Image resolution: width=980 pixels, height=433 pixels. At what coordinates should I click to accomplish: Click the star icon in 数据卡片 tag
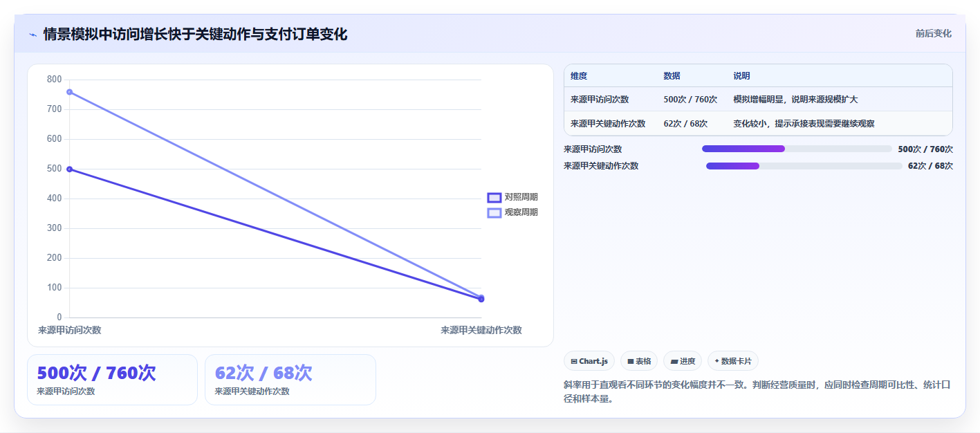(x=717, y=361)
